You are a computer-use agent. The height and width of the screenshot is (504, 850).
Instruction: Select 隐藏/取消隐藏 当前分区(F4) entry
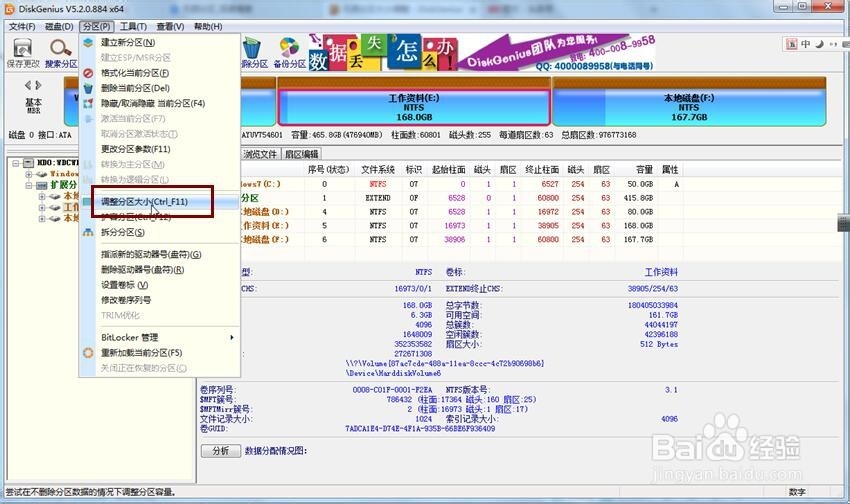153,103
